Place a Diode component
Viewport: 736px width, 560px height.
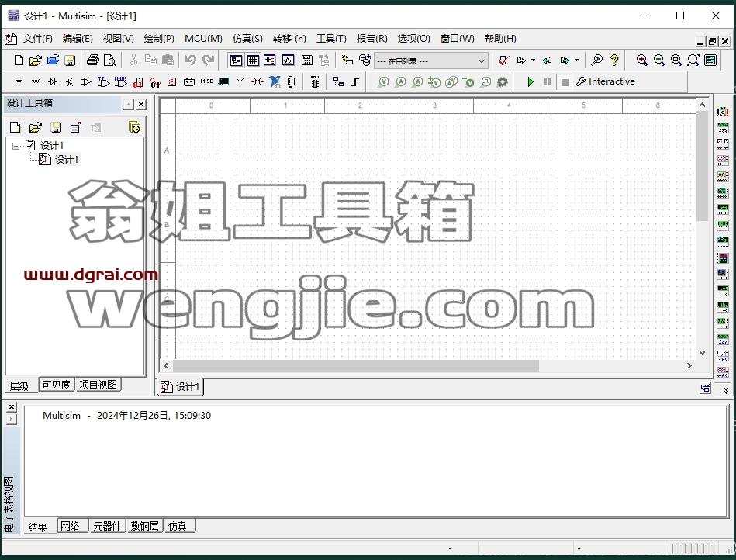(53, 81)
